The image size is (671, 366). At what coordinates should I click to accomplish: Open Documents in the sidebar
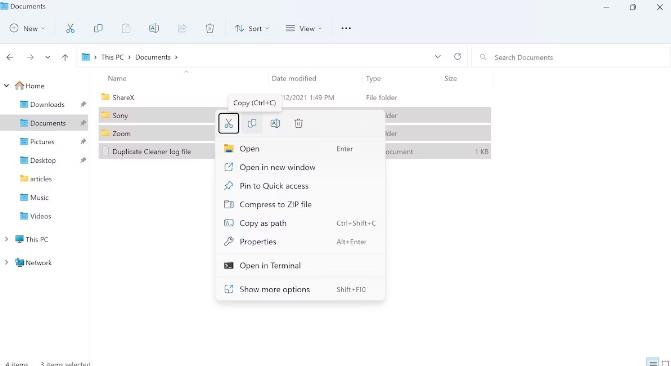coord(48,123)
